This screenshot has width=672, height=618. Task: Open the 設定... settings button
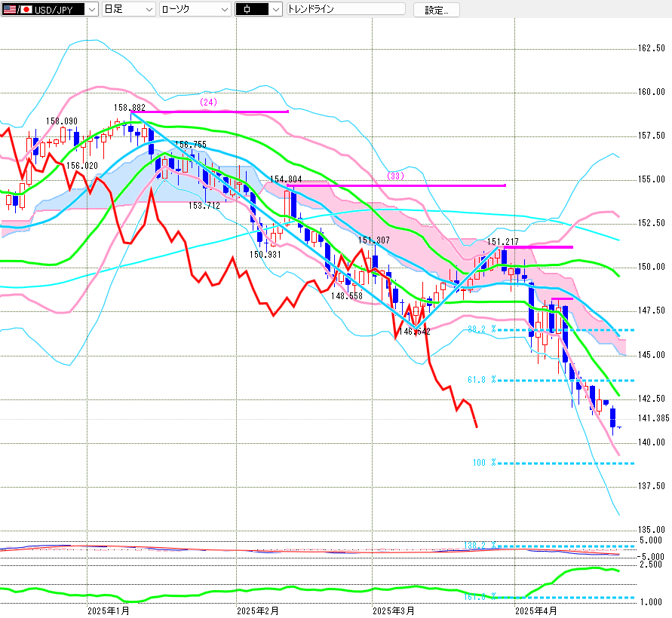tap(436, 10)
